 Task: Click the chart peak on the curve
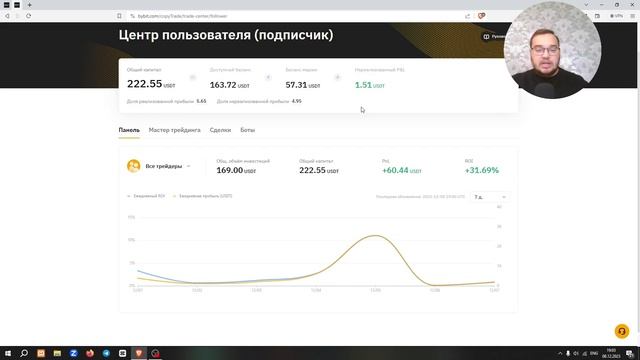[x=376, y=236]
